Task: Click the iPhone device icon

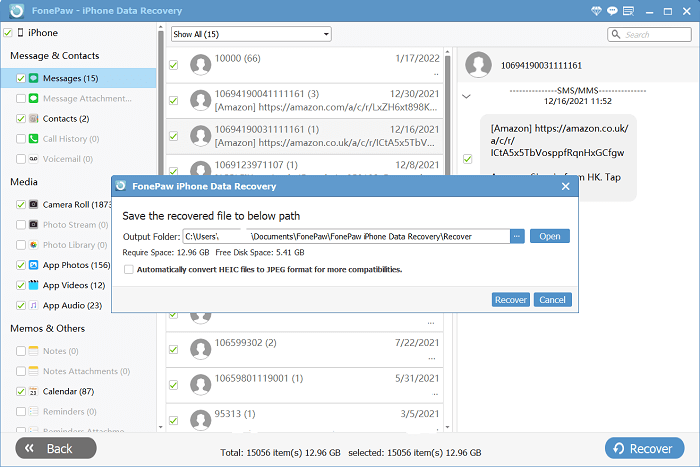Action: click(x=21, y=33)
